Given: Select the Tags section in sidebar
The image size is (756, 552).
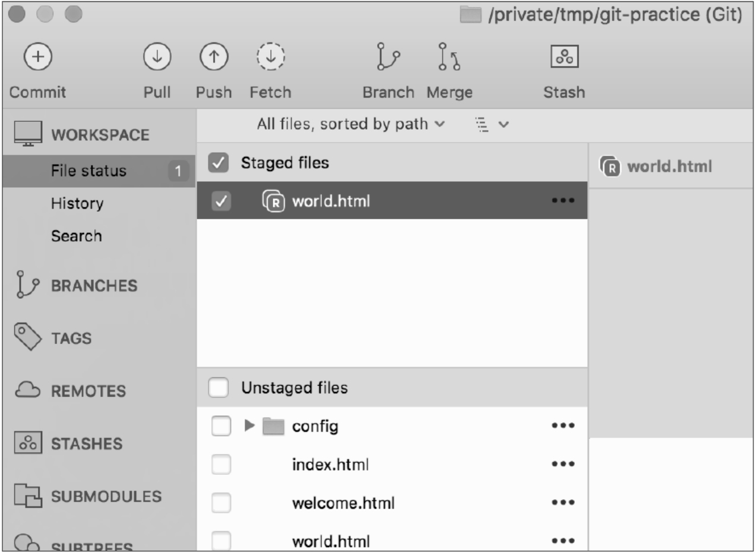Looking at the screenshot, I should [71, 338].
